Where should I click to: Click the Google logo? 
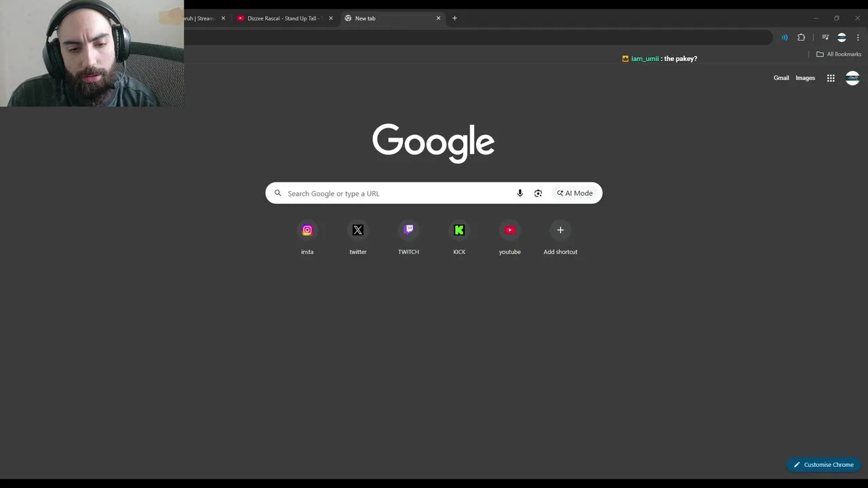433,143
